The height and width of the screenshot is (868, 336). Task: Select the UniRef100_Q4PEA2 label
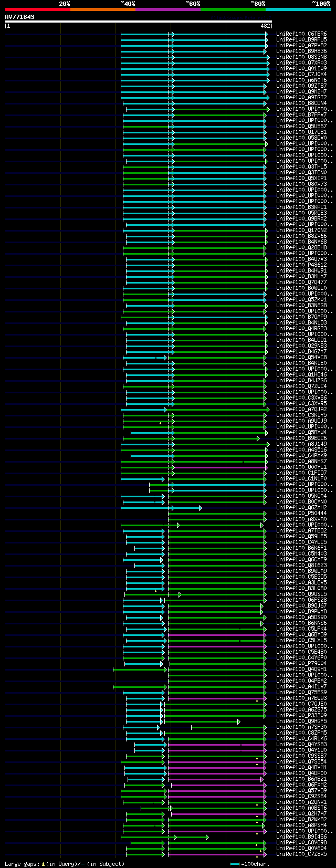coord(301,681)
